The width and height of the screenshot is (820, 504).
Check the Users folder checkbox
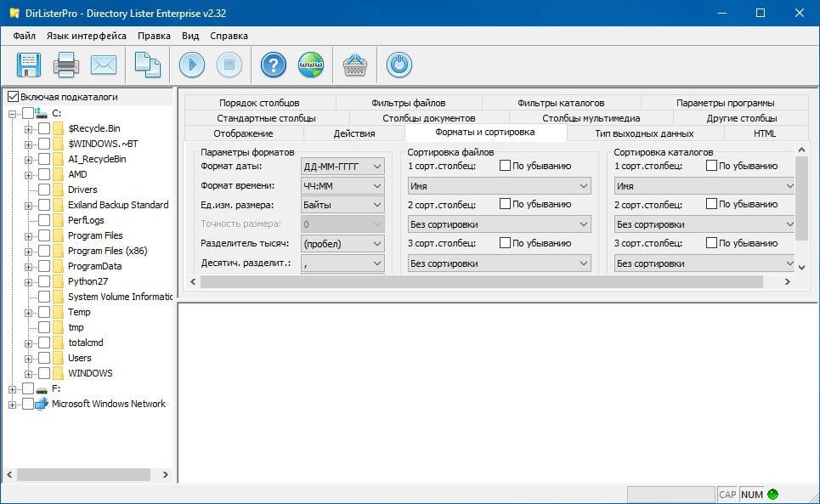(x=44, y=358)
